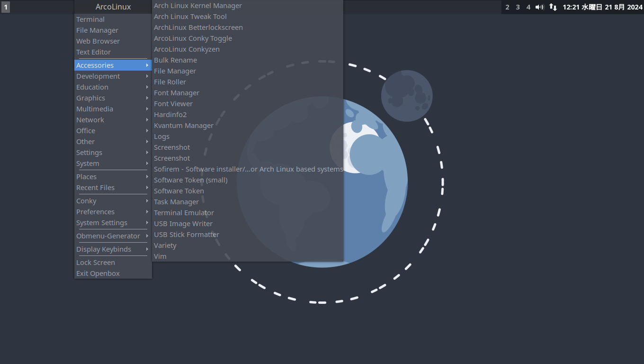Expand the Development submenu
Viewport: 644px width, 364px height.
[113, 76]
